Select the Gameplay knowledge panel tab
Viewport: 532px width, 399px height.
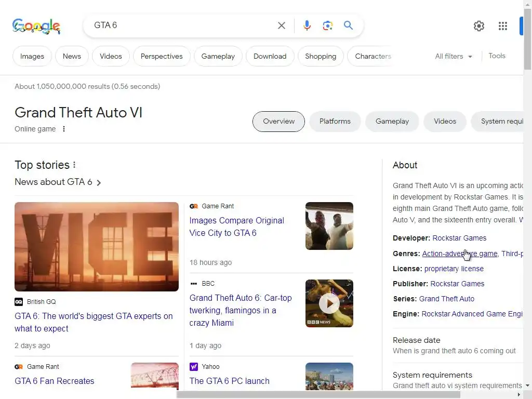[x=392, y=122]
